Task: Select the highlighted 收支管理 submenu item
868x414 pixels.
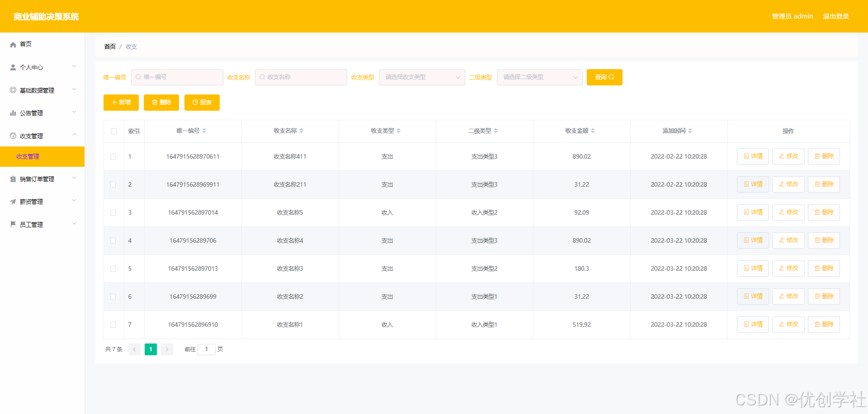Action: point(42,156)
